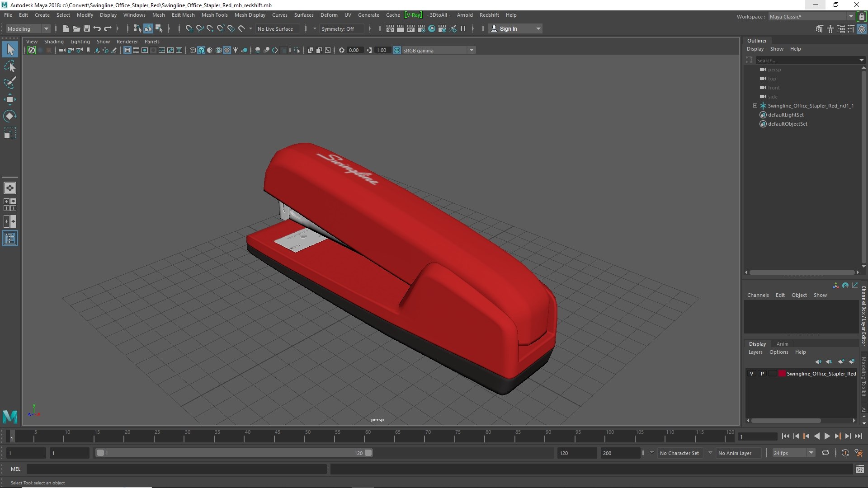Go to start of playback range
Image resolution: width=868 pixels, height=488 pixels.
(786, 436)
